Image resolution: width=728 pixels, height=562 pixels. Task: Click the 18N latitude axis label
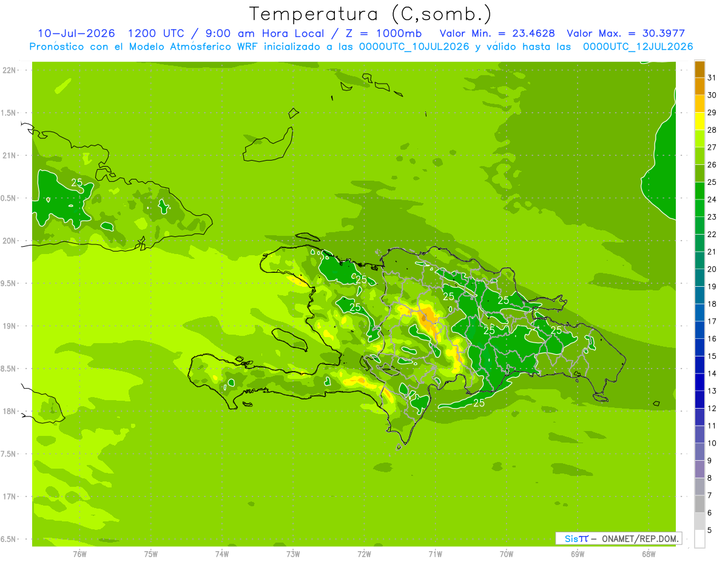9,411
